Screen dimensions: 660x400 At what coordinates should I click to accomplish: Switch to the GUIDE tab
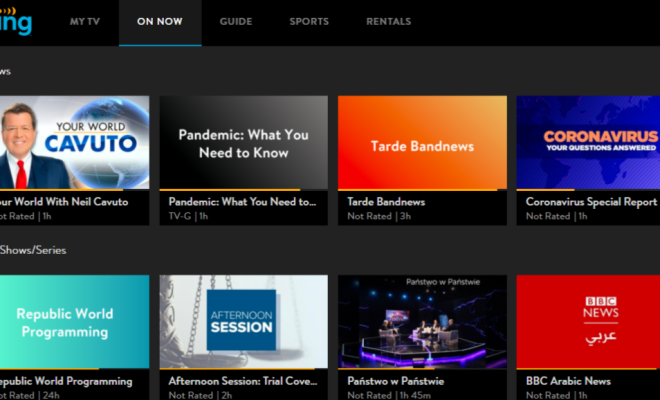point(236,21)
